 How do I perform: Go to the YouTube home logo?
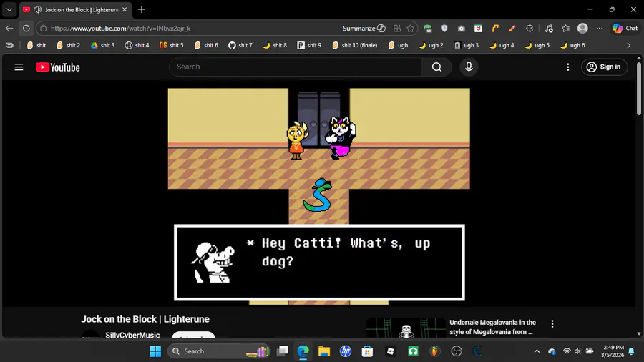pos(58,67)
